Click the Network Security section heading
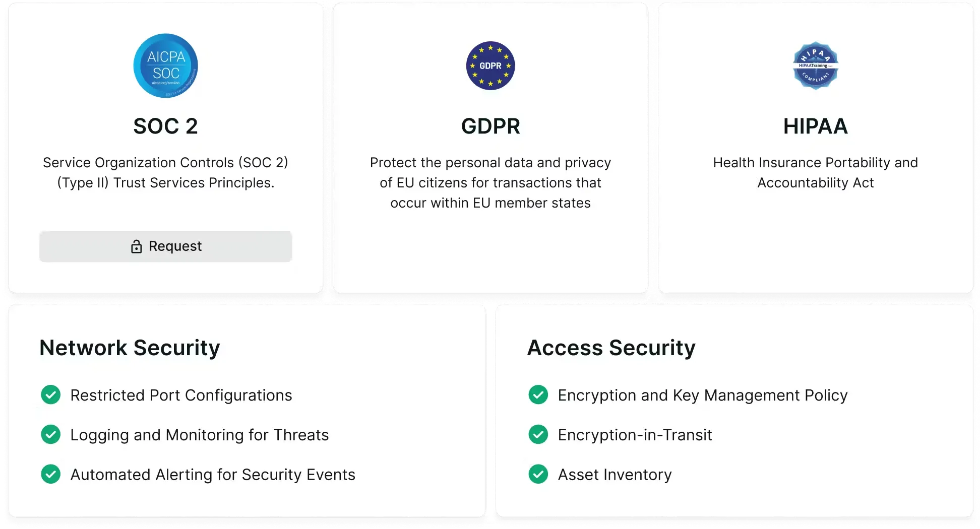 pos(130,348)
